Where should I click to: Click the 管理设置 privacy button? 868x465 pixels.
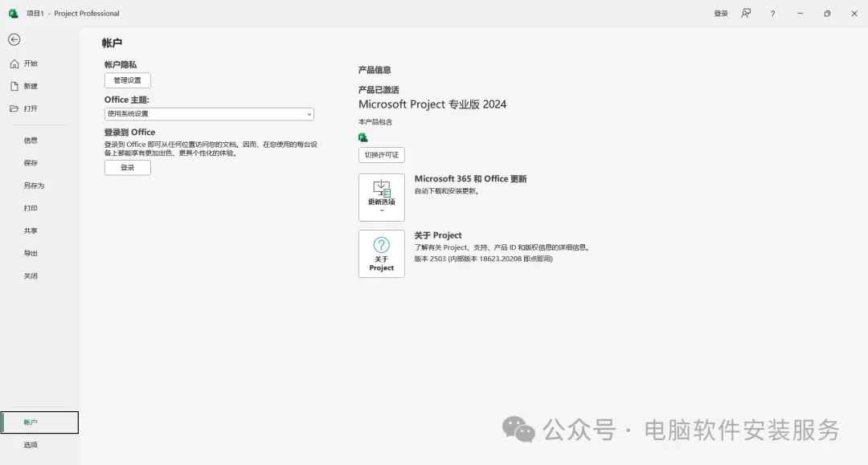coord(127,80)
